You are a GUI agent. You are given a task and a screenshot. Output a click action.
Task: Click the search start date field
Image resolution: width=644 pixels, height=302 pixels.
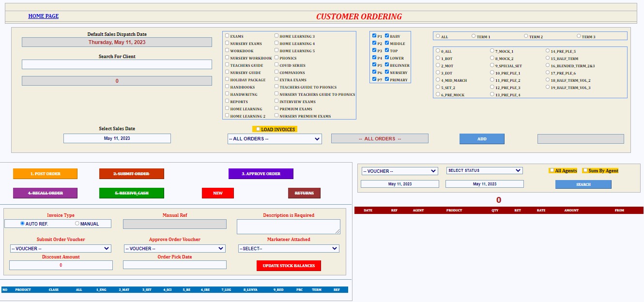click(x=400, y=184)
